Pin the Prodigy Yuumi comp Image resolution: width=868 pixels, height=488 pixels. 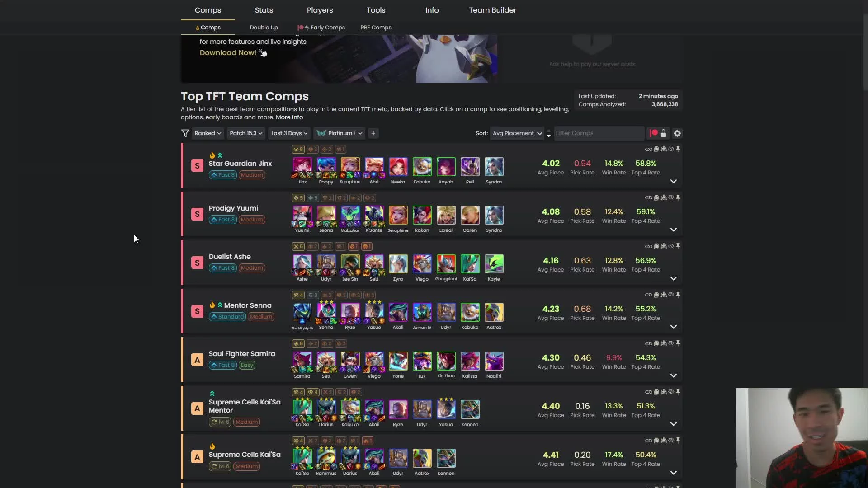point(678,197)
